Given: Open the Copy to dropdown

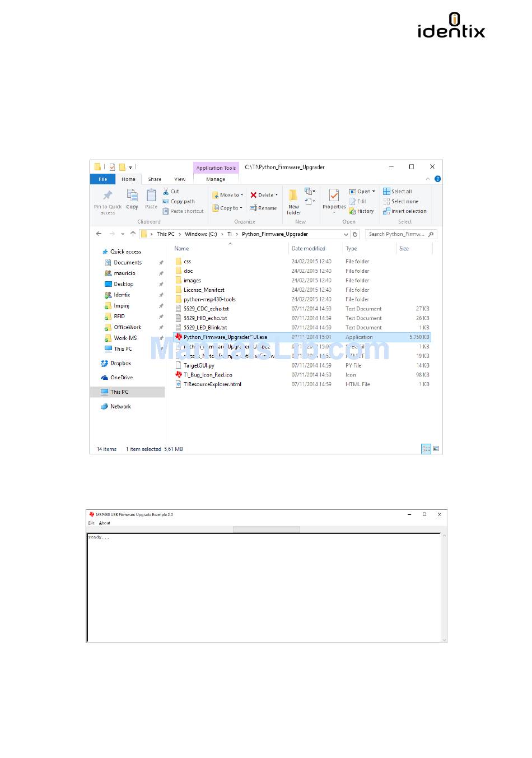Looking at the screenshot, I should [227, 208].
